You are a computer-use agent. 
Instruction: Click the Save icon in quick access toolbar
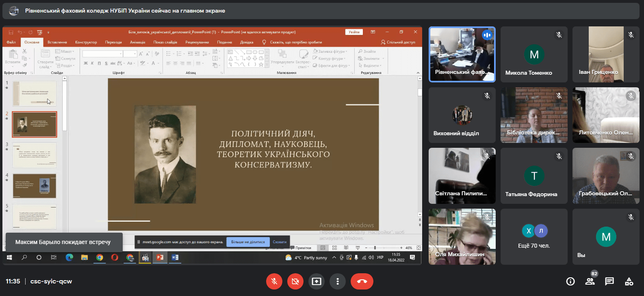pyautogui.click(x=11, y=32)
